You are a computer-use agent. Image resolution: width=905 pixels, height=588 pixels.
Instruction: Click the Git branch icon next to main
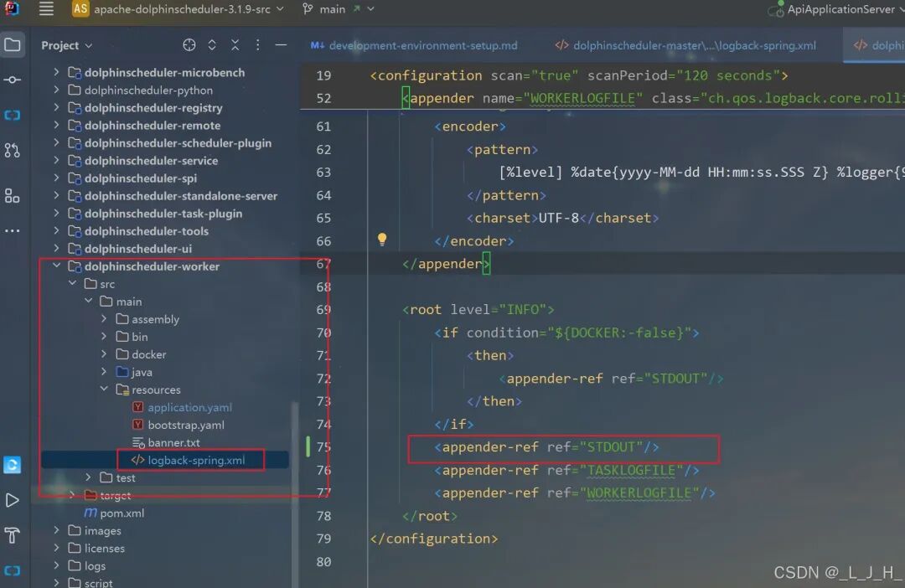(308, 9)
